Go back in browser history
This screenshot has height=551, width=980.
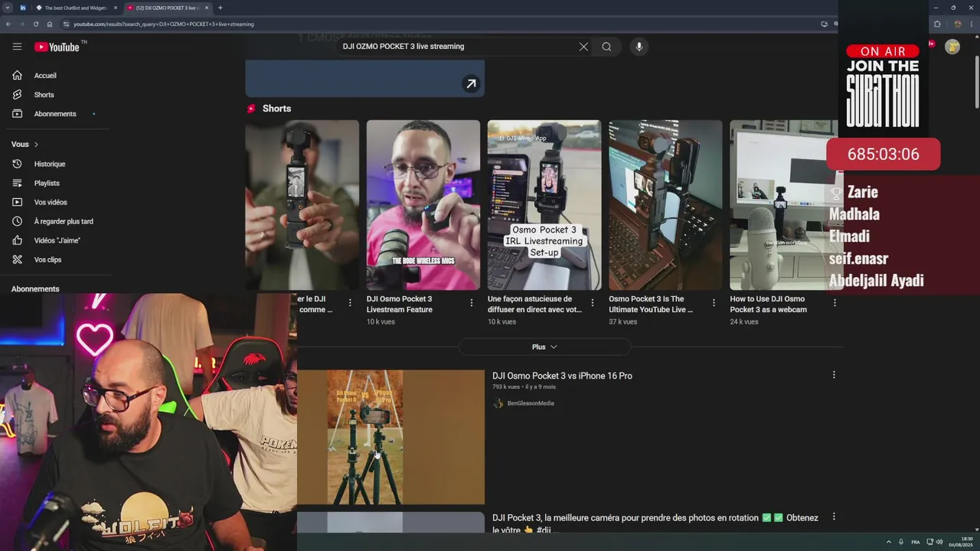click(x=8, y=24)
